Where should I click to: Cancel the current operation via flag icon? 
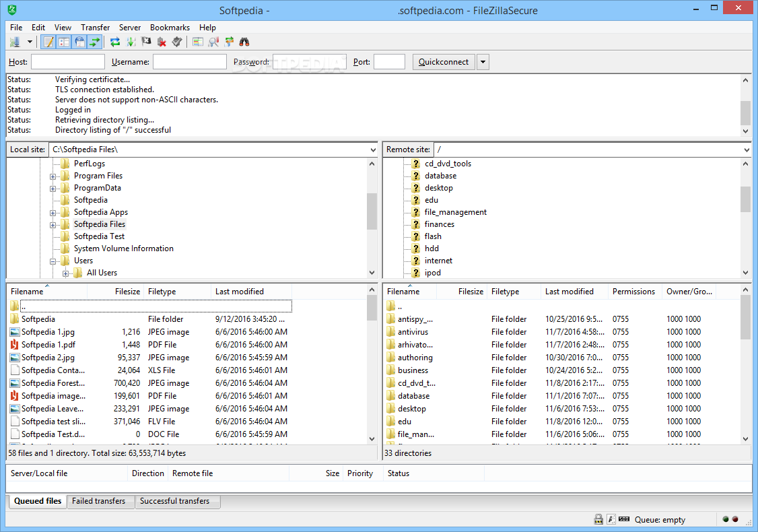click(146, 42)
